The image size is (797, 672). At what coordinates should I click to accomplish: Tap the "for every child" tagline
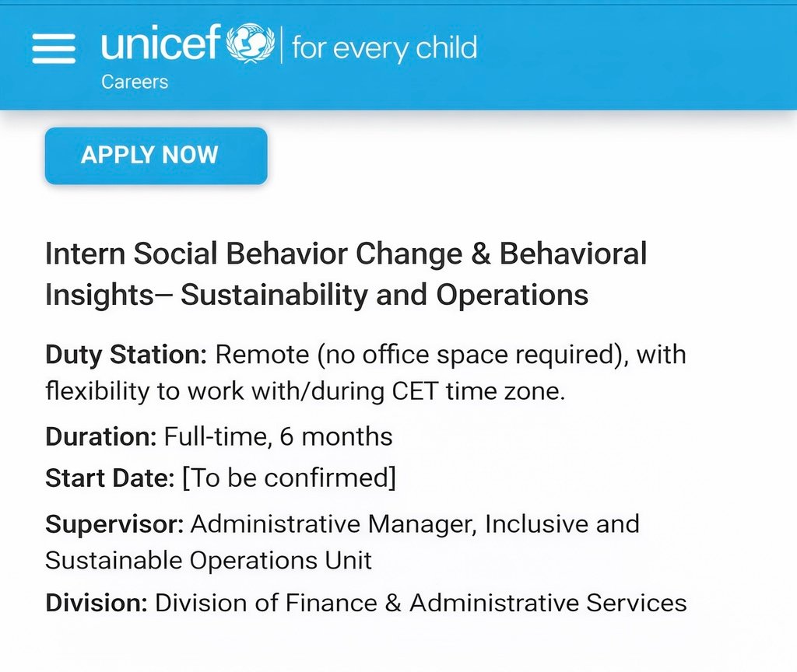click(384, 48)
